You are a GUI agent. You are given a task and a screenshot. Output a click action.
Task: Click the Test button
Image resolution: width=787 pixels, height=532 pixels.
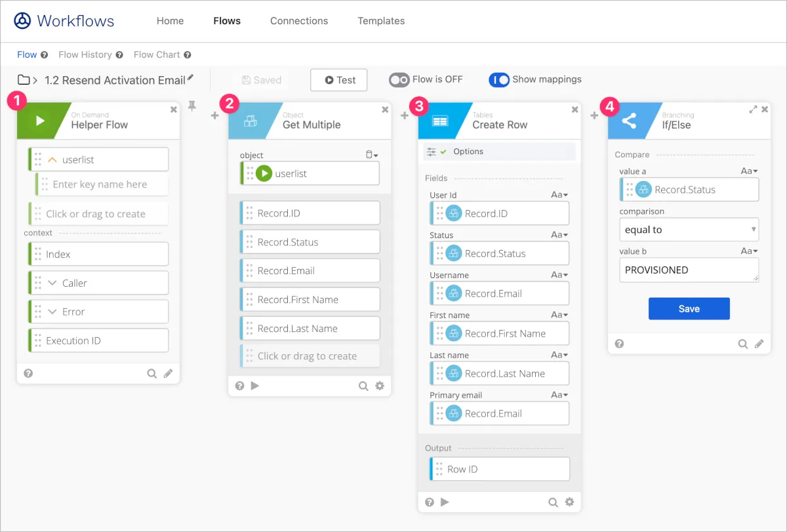pos(339,80)
